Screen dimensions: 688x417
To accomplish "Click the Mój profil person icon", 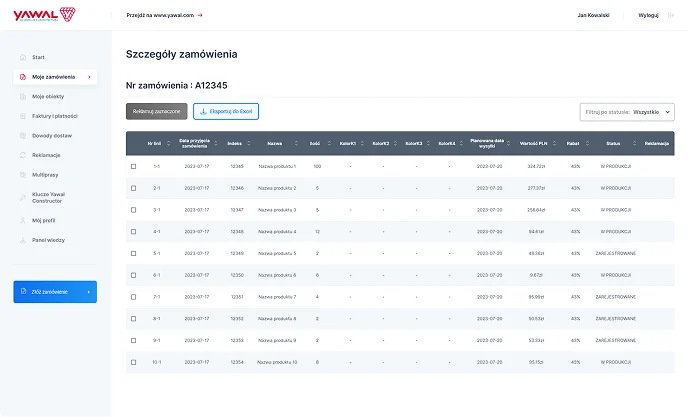I will [x=23, y=220].
